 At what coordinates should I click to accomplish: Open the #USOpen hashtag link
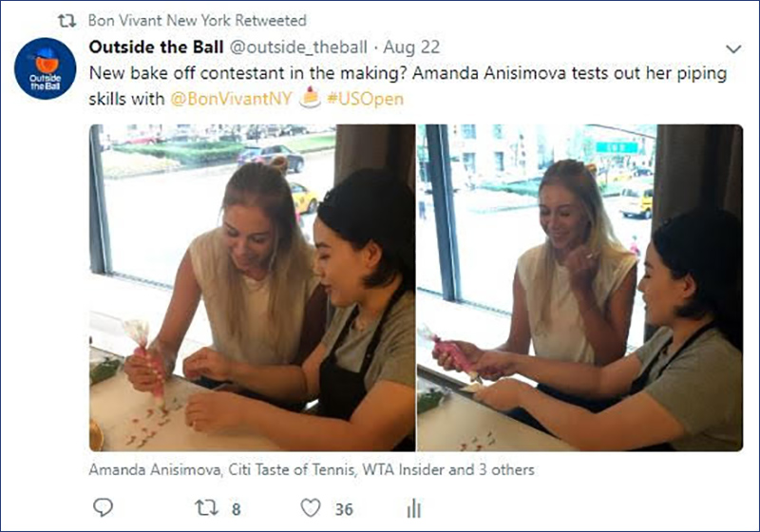tap(365, 99)
